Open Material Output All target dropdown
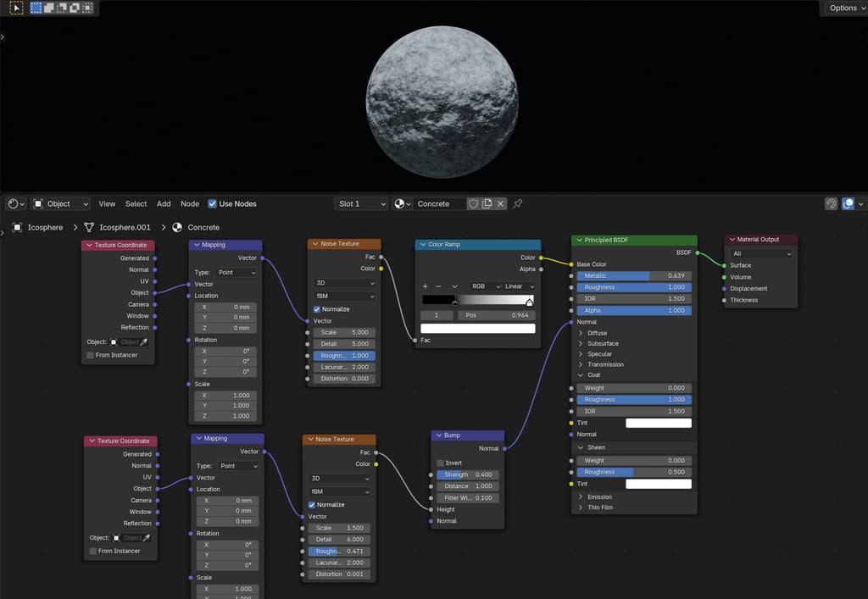The image size is (868, 599). (762, 254)
